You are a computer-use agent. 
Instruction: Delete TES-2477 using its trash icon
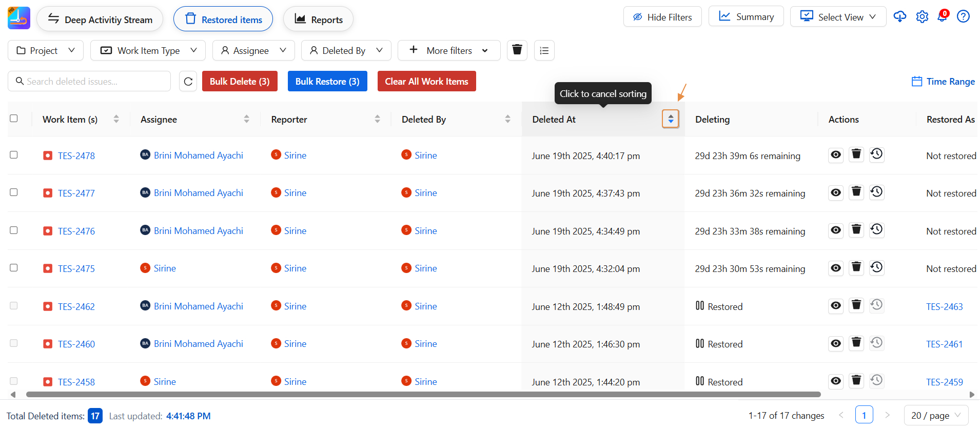pos(856,192)
